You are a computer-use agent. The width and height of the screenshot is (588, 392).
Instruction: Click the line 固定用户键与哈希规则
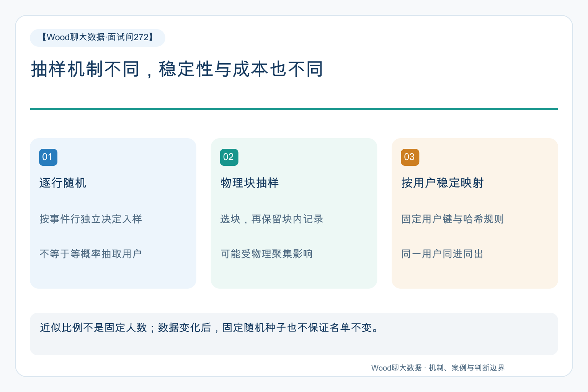coord(452,219)
